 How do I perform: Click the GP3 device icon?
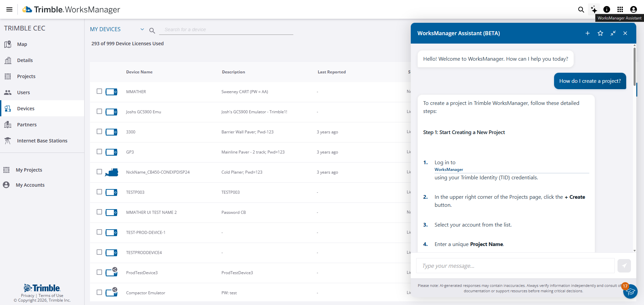coord(111,152)
